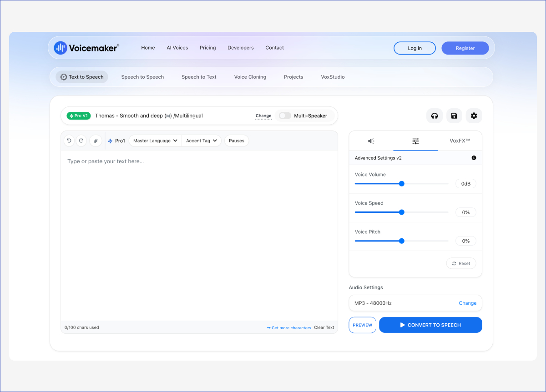Viewport: 546px width, 392px height.
Task: Open the Projects tab
Action: [293, 77]
